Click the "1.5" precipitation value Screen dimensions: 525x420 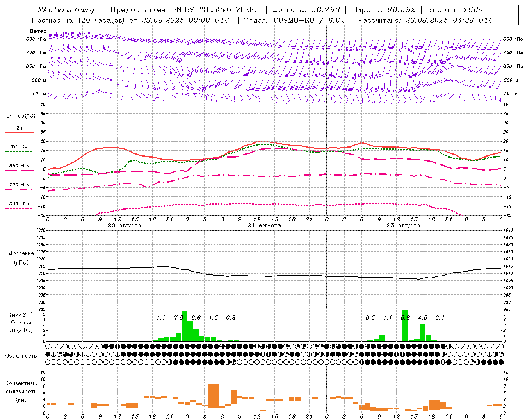pyautogui.click(x=213, y=318)
